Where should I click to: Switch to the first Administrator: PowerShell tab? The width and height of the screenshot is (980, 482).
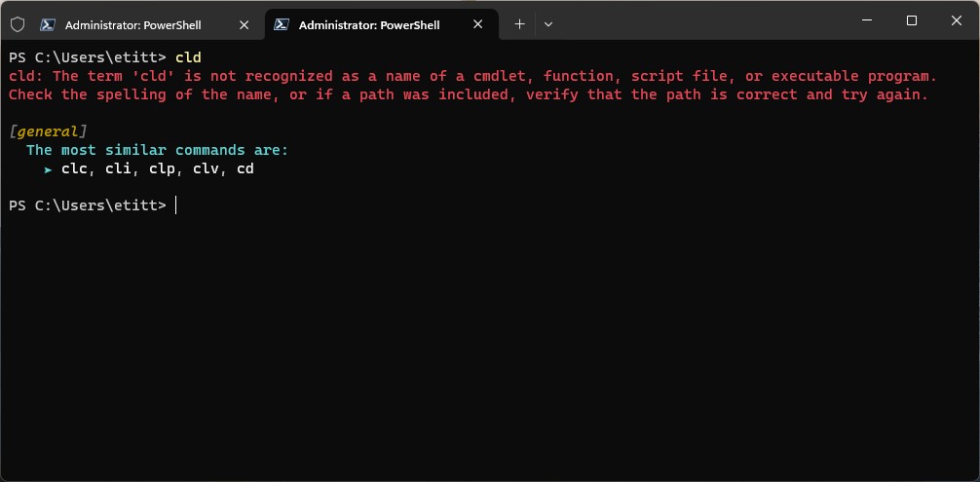(133, 25)
